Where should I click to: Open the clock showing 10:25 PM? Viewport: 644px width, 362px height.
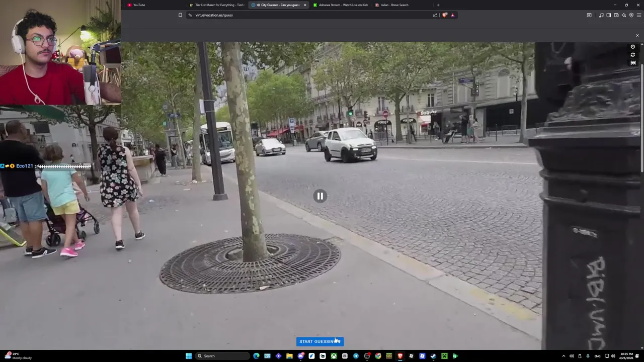(626, 356)
